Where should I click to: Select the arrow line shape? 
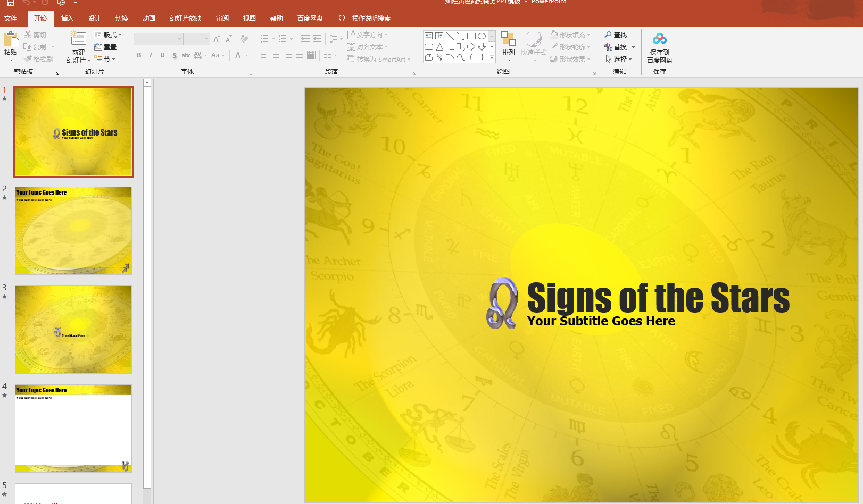point(461,36)
